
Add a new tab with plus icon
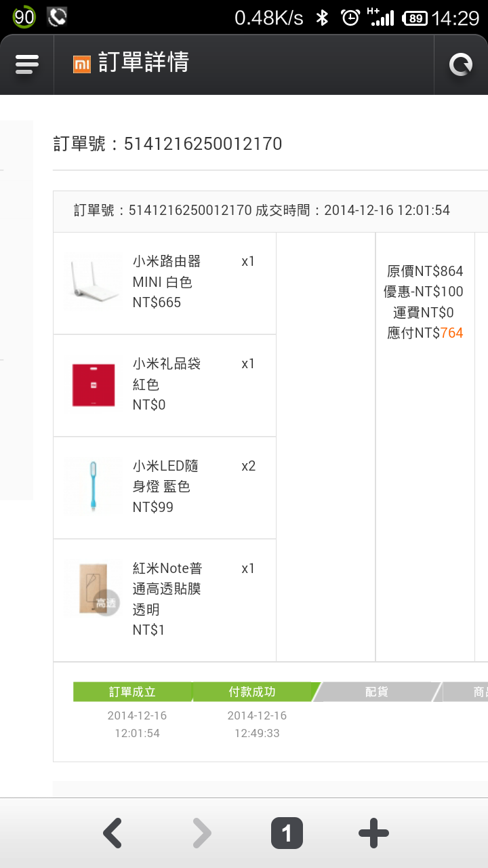(373, 833)
